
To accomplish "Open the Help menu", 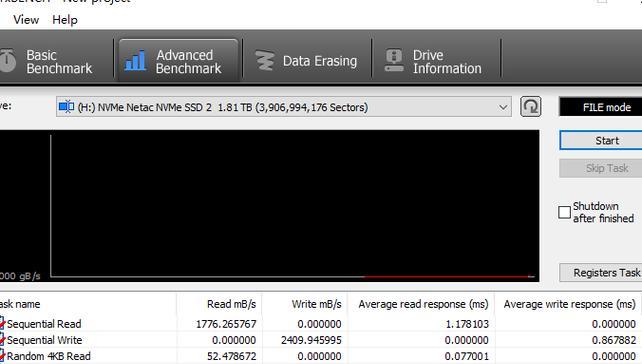I will tap(65, 20).
